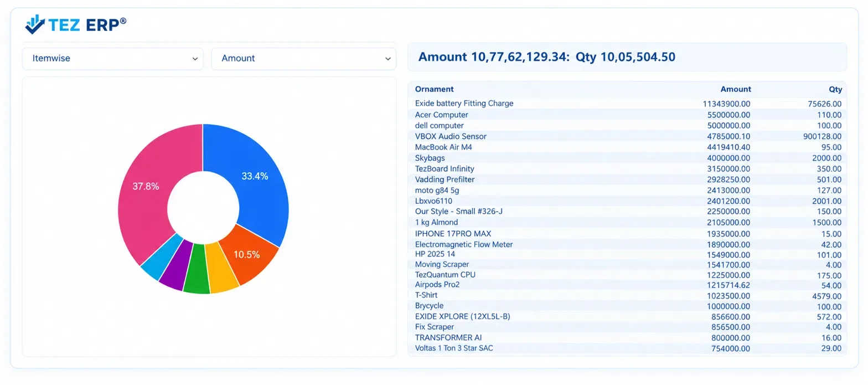The height and width of the screenshot is (385, 868).
Task: Select the TezQuantum CPU row
Action: [627, 275]
